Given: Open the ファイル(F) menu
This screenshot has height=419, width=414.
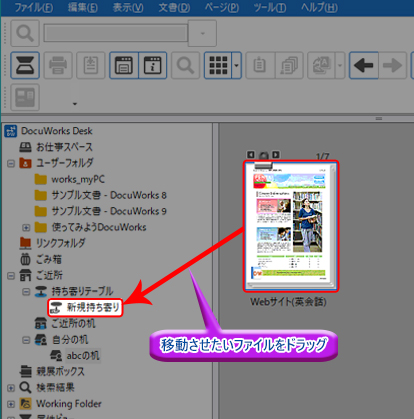Looking at the screenshot, I should (34, 7).
